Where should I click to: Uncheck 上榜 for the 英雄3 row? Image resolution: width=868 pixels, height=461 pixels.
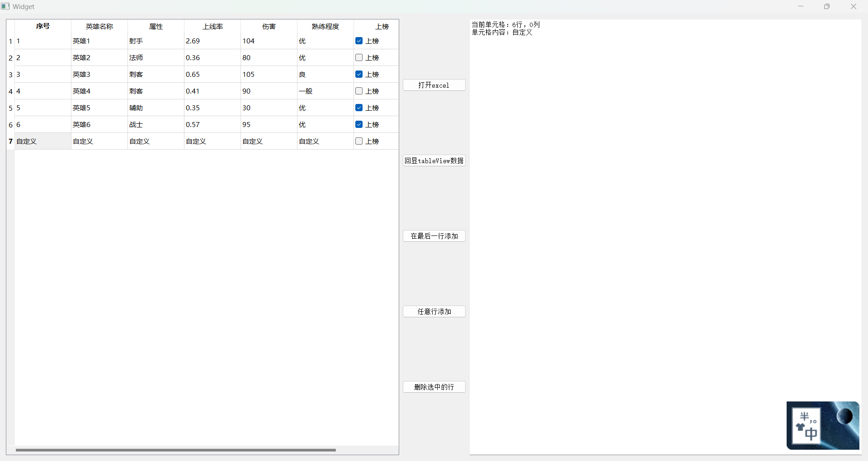tap(359, 74)
